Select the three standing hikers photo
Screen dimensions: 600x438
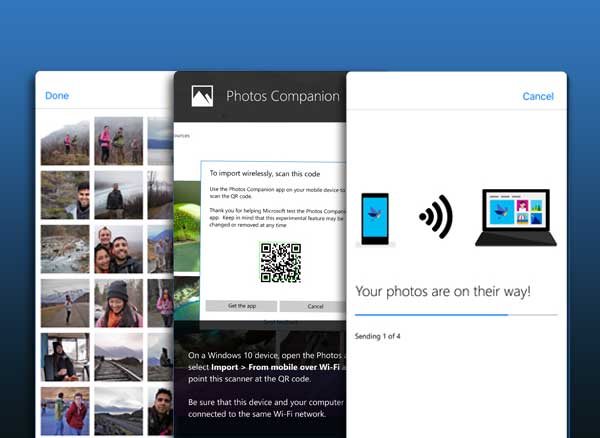[119, 141]
